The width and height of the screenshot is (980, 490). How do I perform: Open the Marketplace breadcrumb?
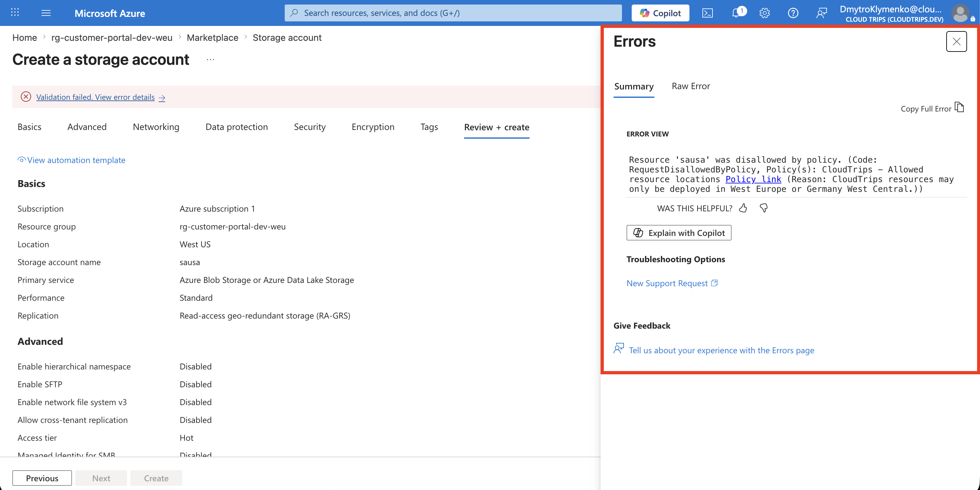(212, 38)
